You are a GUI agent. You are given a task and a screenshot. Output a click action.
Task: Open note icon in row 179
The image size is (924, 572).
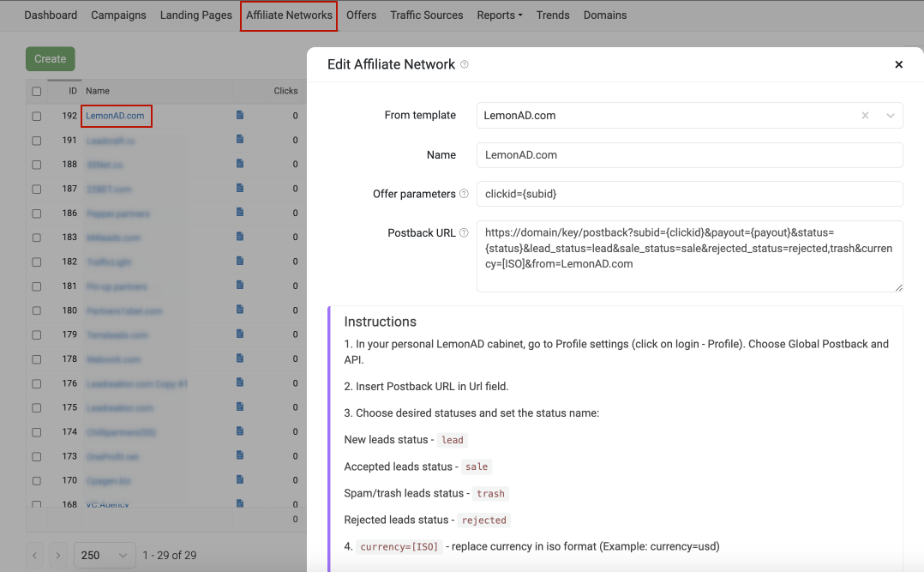coord(240,334)
